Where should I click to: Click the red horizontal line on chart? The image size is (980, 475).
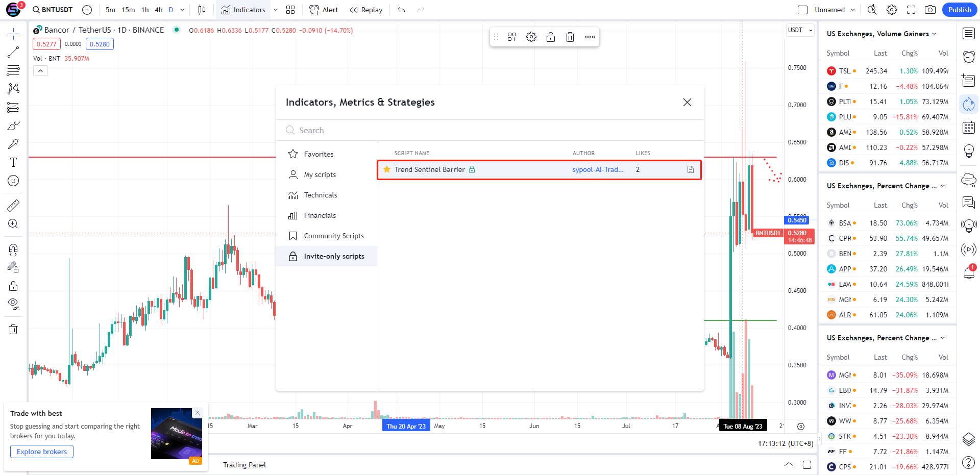pos(153,157)
